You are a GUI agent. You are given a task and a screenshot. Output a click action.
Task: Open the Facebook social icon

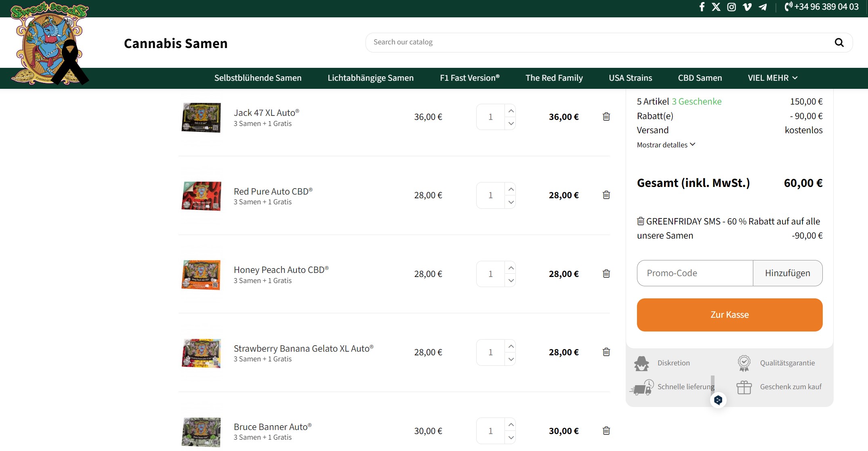(702, 7)
